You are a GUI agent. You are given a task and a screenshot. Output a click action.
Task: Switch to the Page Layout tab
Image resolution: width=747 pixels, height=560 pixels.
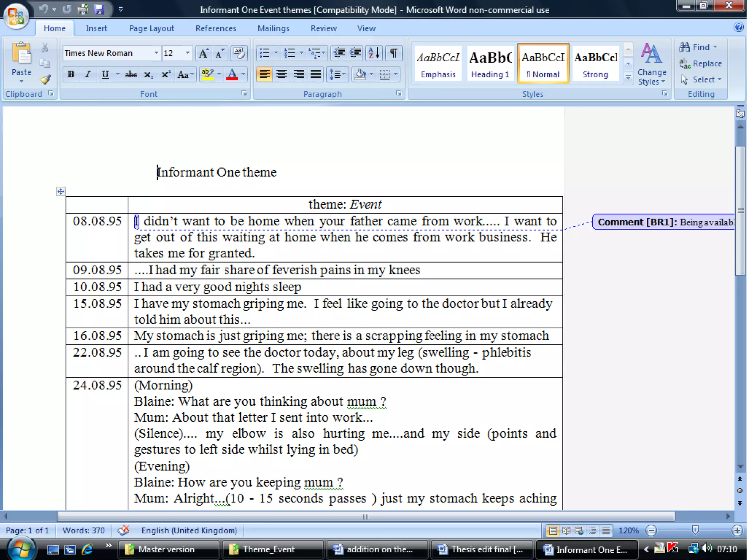click(151, 28)
